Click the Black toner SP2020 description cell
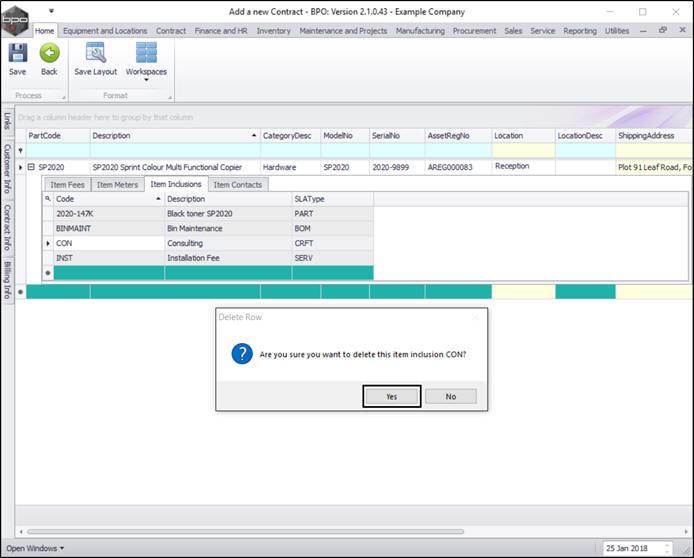Viewport: 694px width, 558px height. point(228,214)
